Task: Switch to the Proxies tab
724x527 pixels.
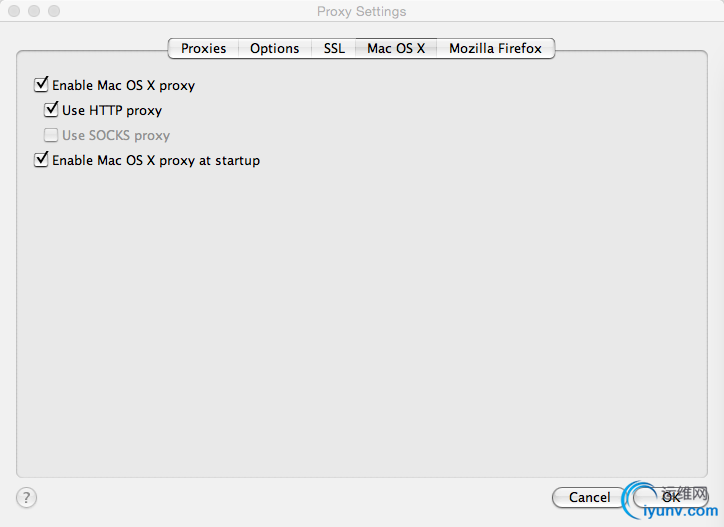Action: click(204, 48)
